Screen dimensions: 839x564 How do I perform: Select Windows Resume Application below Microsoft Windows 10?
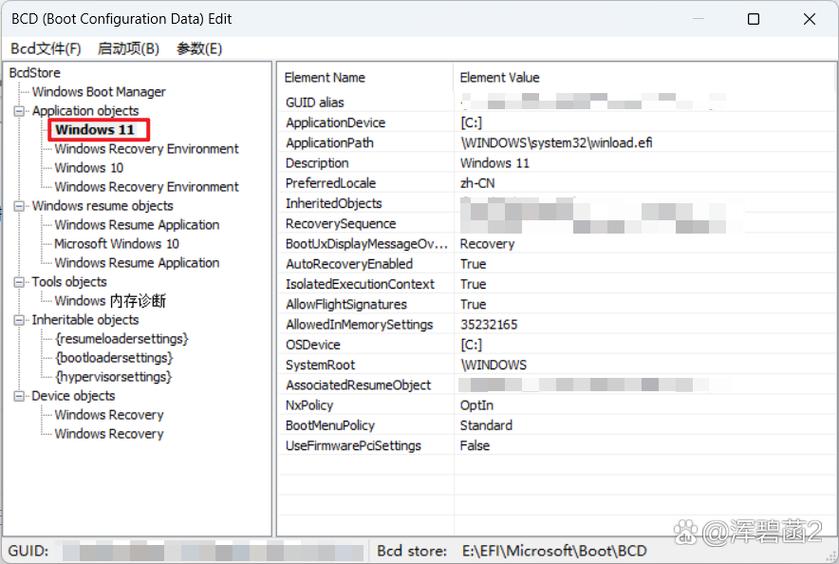[x=137, y=263]
